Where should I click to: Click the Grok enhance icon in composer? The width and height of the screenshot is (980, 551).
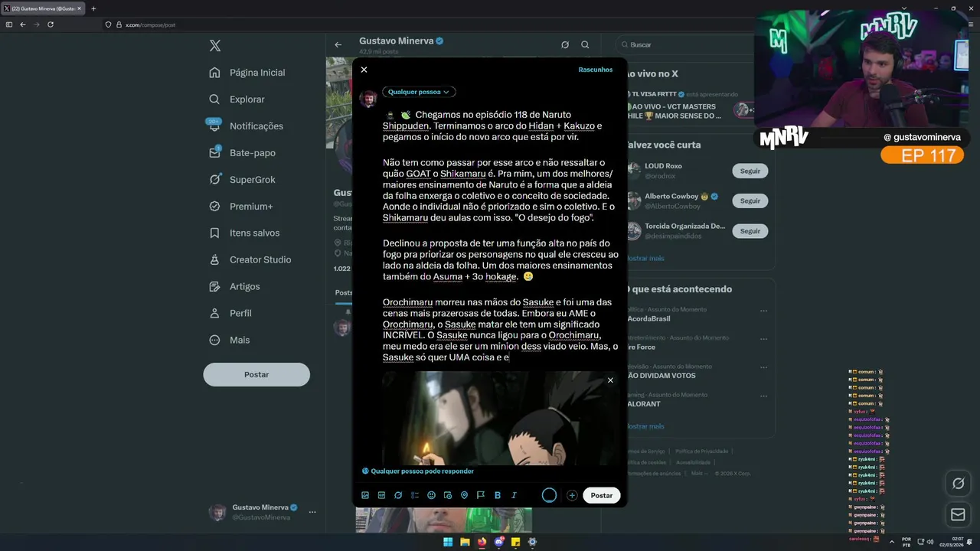[x=398, y=495]
